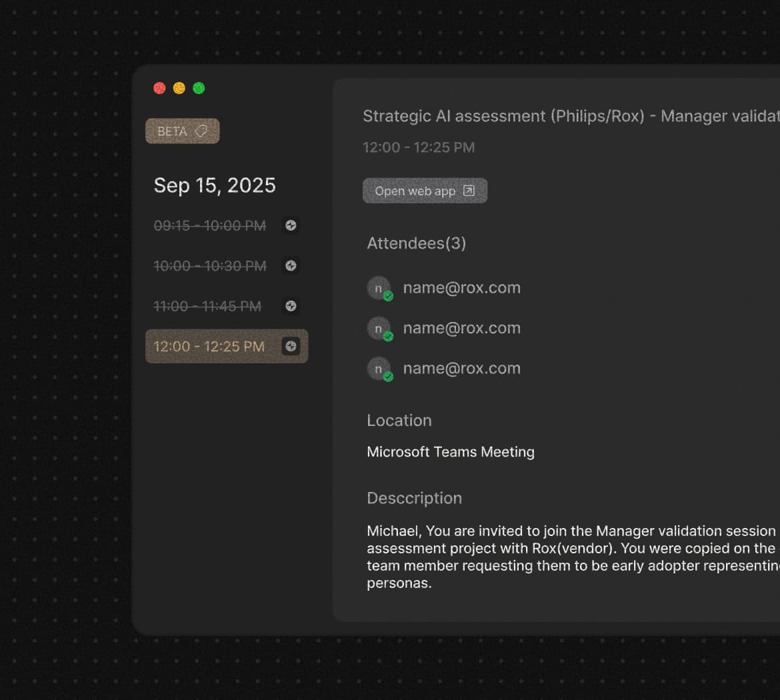Viewport: 780px width, 700px height.
Task: Click the first attendee's avatar
Action: (x=378, y=288)
